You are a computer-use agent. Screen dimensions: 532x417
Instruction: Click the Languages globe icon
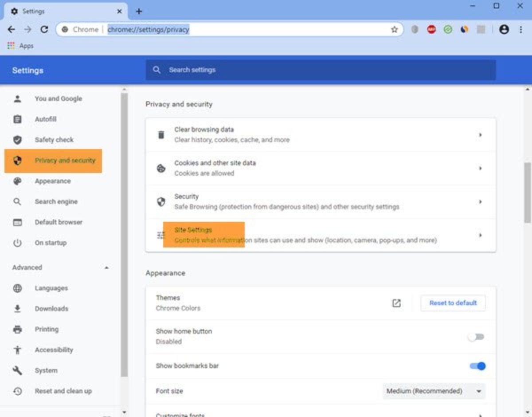17,288
